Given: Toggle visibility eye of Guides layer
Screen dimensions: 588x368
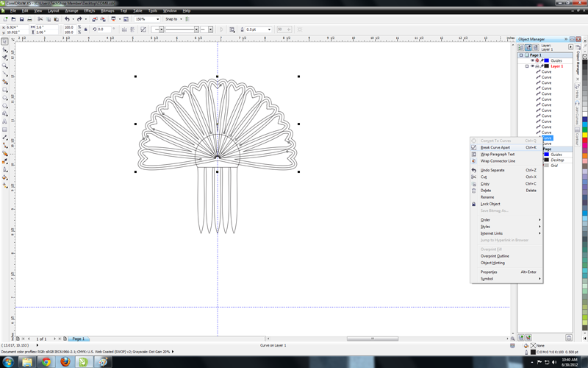Looking at the screenshot, I should (x=532, y=60).
